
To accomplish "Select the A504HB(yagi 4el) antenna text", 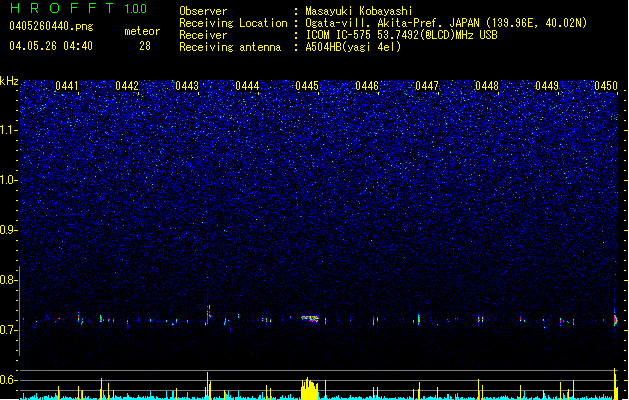I will coord(353,47).
